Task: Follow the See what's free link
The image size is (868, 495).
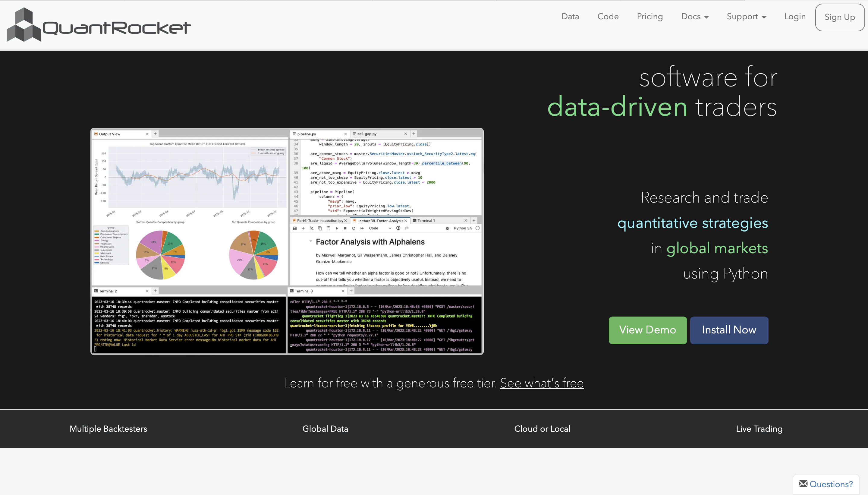Action: 542,383
